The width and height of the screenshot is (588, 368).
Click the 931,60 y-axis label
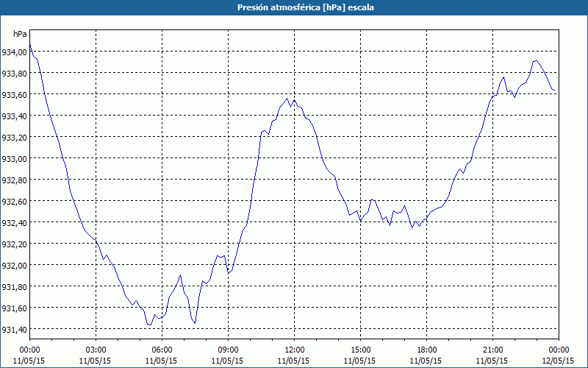tap(14, 308)
